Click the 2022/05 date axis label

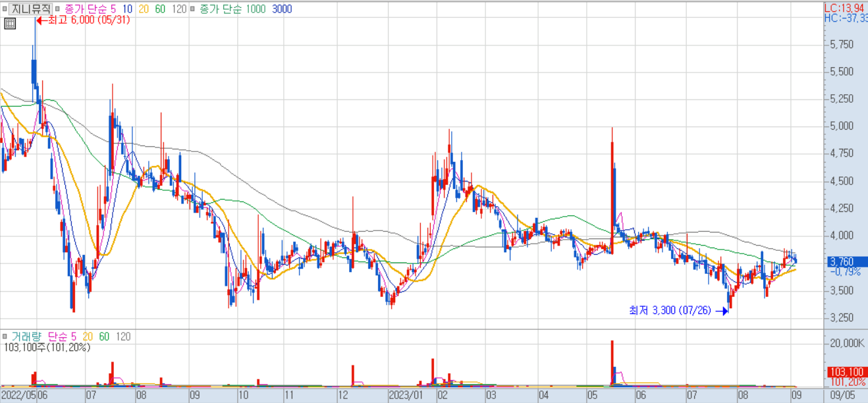(18, 396)
